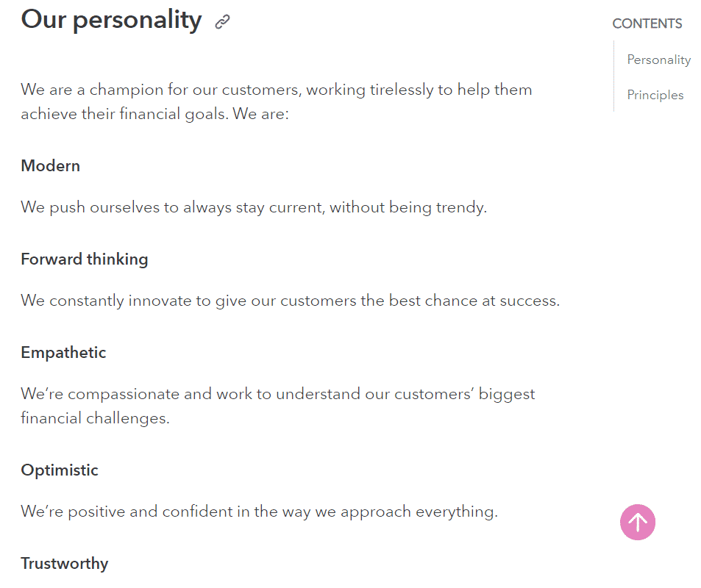The height and width of the screenshot is (588, 701).
Task: Click the words "We are:" ending the intro paragraph
Action: tap(260, 114)
